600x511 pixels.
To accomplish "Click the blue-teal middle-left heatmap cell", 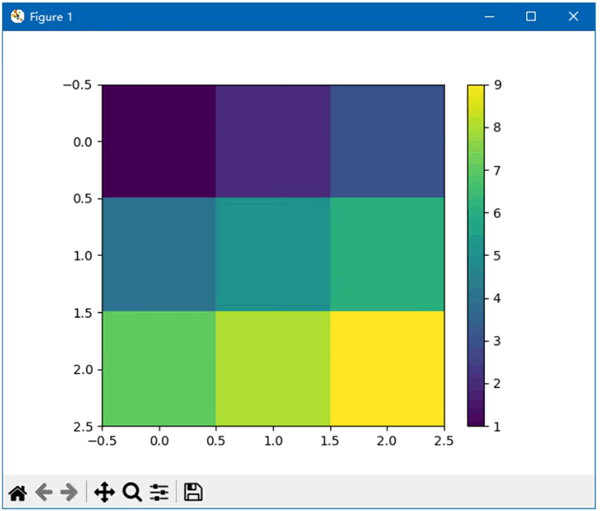I will 159,255.
